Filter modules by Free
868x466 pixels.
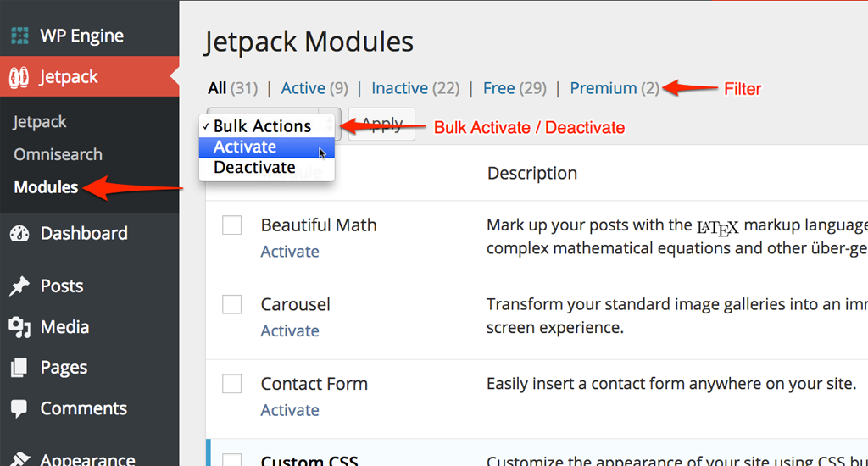(515, 88)
